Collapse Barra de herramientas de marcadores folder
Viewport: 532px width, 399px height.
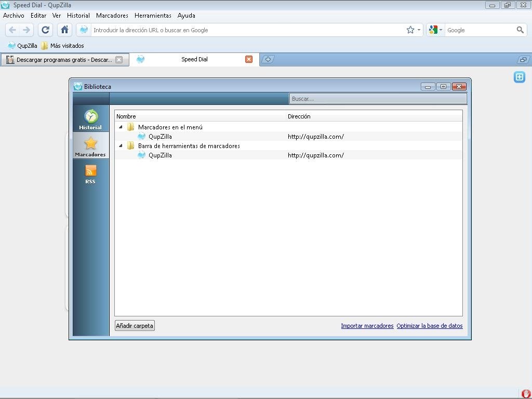(121, 145)
